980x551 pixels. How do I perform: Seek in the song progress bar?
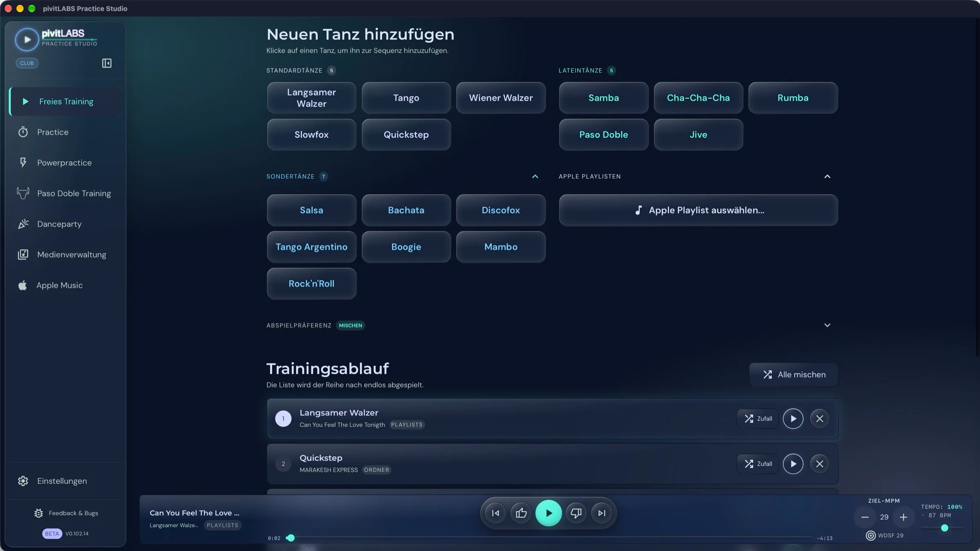click(548, 538)
